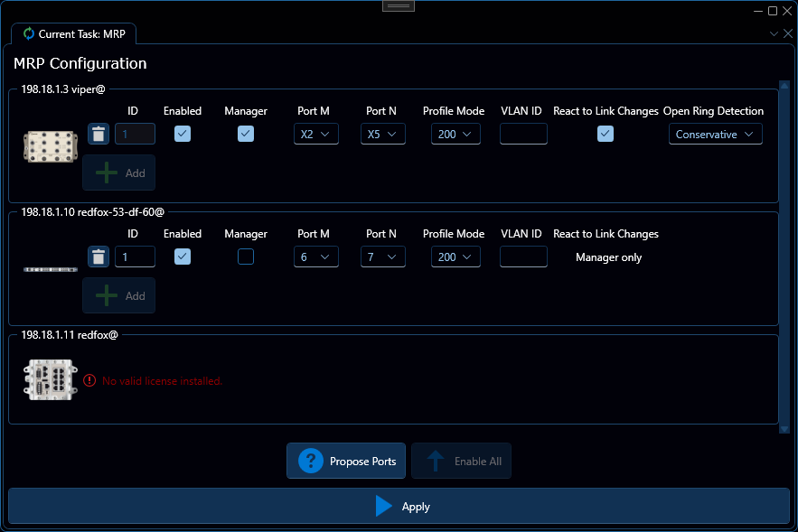This screenshot has width=798, height=532.
Task: Click the refresh icon on the Current Task tab
Action: 30,33
